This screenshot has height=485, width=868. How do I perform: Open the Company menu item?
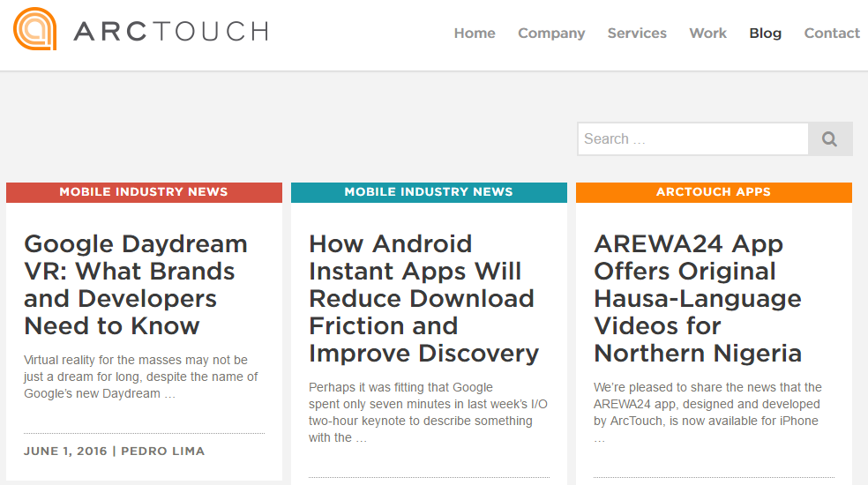[x=551, y=34]
